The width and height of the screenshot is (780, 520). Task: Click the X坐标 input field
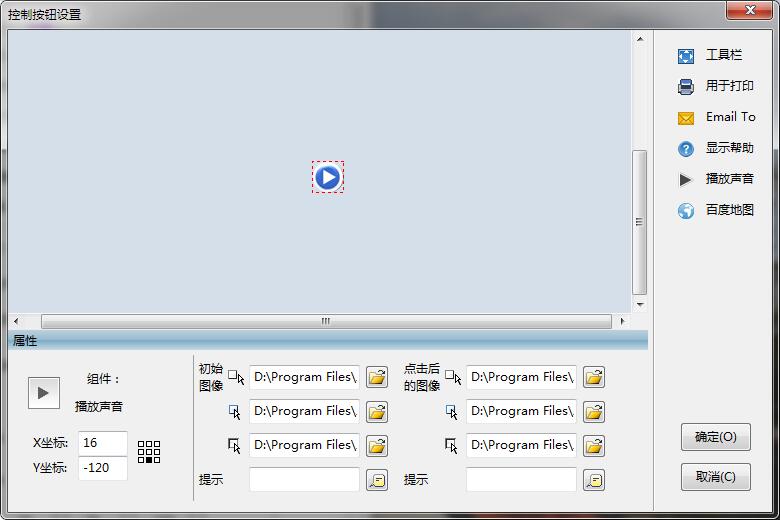[103, 443]
